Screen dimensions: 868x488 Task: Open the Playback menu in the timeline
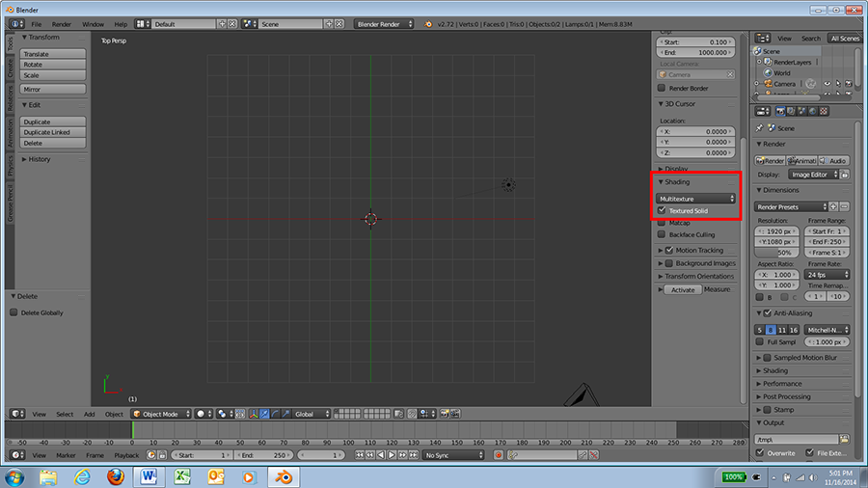point(126,455)
